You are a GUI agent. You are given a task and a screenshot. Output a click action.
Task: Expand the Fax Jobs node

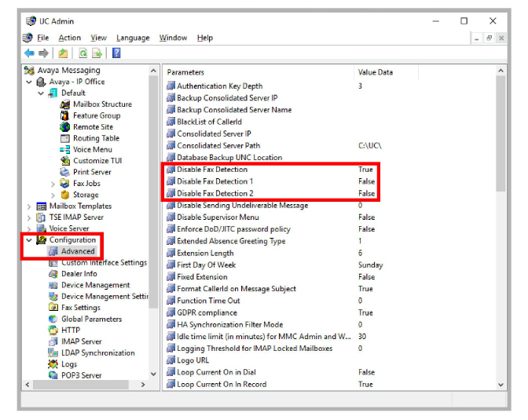(x=53, y=184)
